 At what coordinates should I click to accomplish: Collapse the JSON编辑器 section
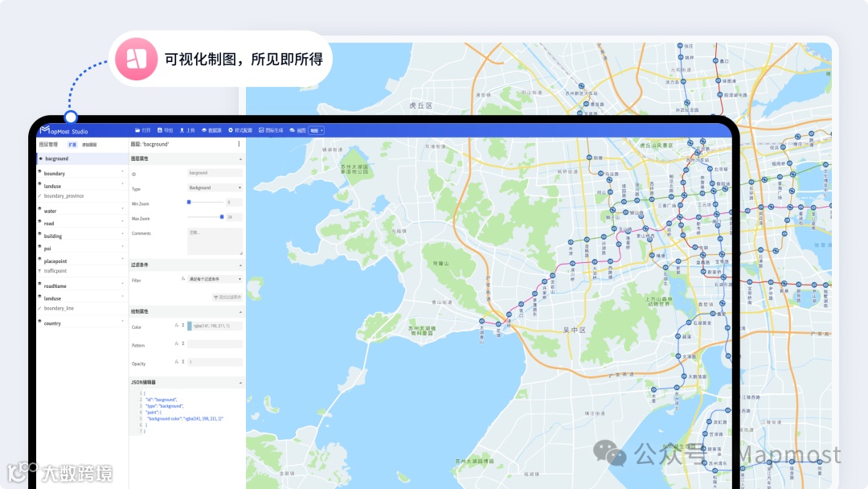[240, 383]
